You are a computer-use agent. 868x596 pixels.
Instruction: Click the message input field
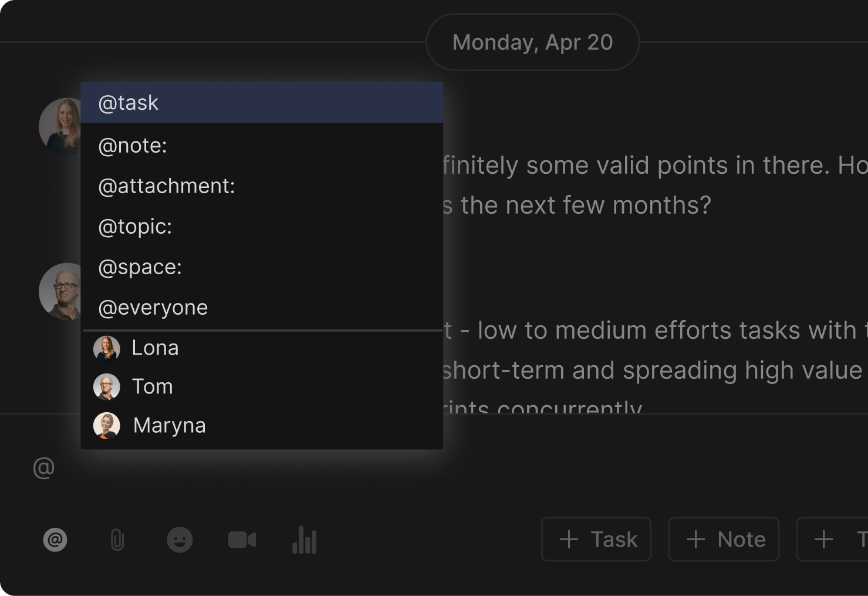point(235,467)
